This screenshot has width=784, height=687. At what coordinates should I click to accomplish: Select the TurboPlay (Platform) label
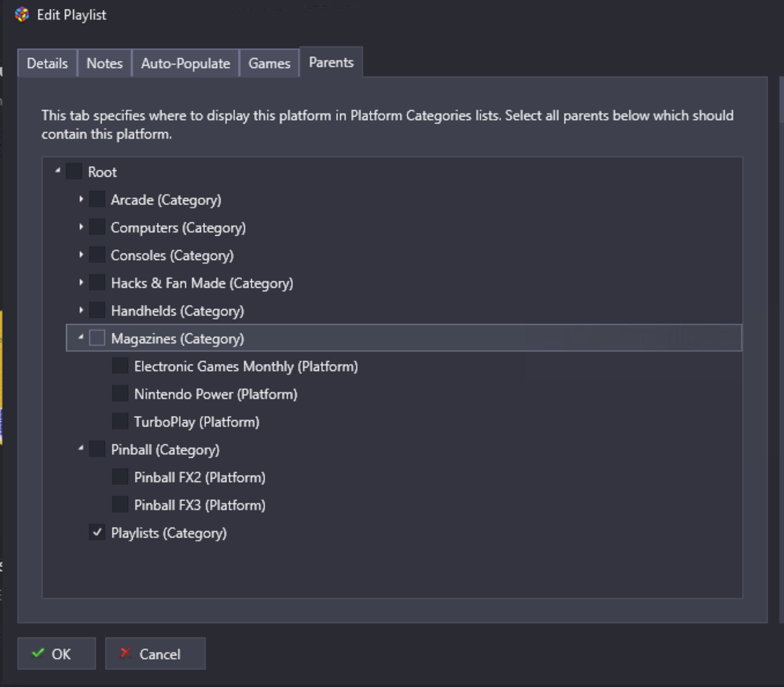pyautogui.click(x=197, y=422)
